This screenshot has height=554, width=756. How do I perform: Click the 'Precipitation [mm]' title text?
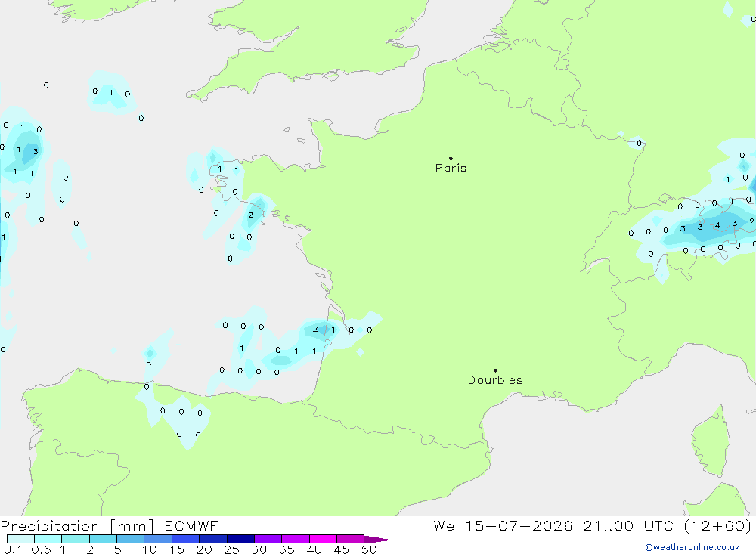click(77, 526)
